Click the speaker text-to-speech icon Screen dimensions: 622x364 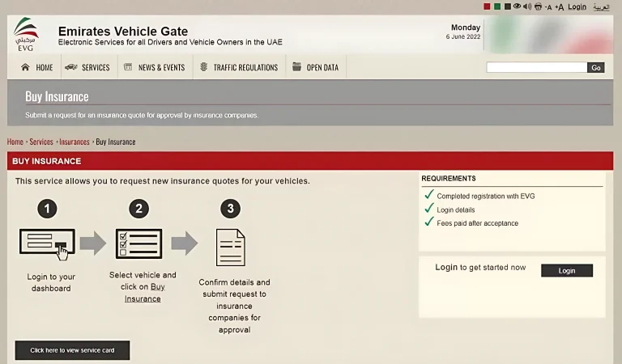click(x=527, y=6)
